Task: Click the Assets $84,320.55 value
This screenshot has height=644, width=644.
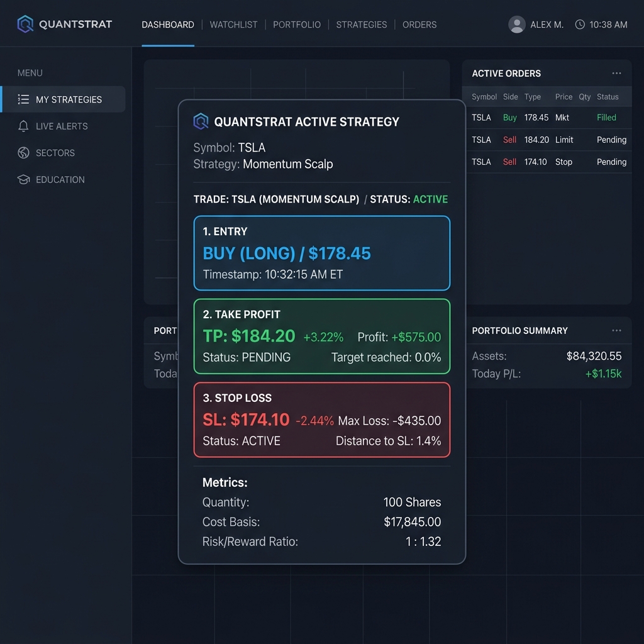Action: point(594,356)
